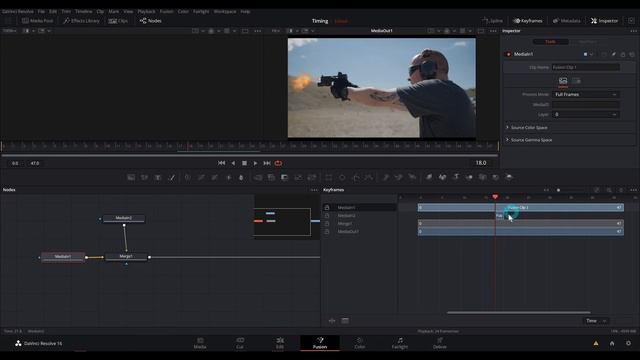The width and height of the screenshot is (640, 360).
Task: Add a BSpline mask from toolbar
Action: pos(369,177)
